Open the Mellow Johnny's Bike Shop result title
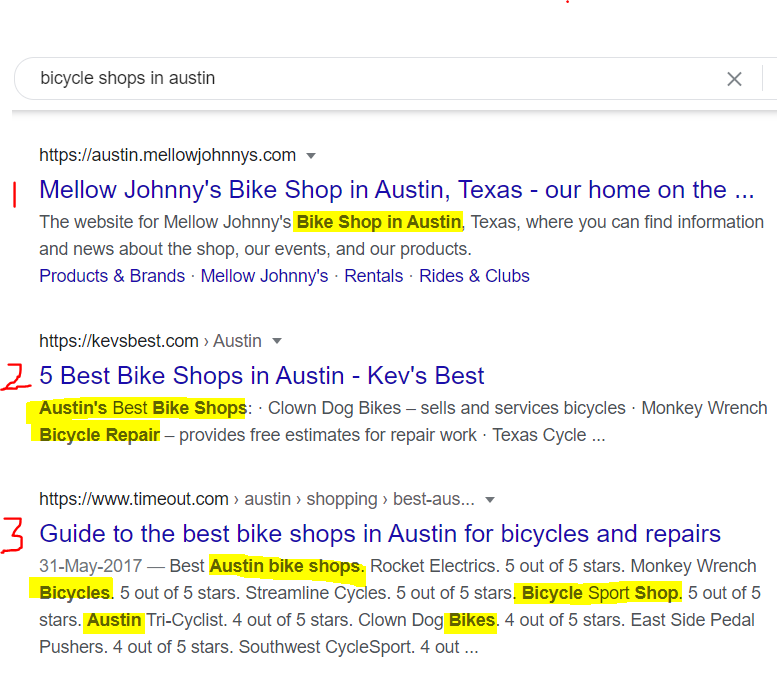Screen dimensions: 777x700 (x=396, y=189)
